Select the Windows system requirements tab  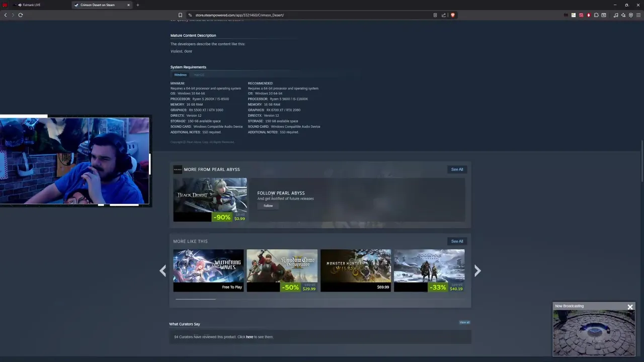coord(180,75)
